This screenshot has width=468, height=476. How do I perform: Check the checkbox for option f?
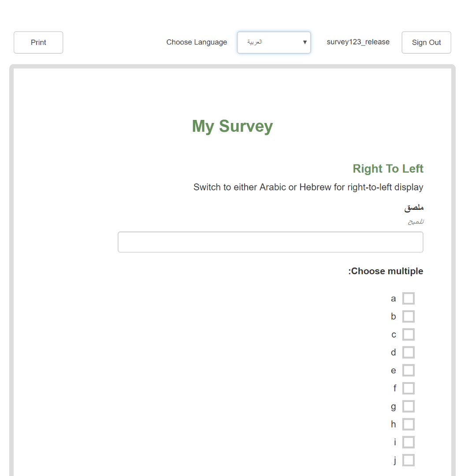(409, 388)
